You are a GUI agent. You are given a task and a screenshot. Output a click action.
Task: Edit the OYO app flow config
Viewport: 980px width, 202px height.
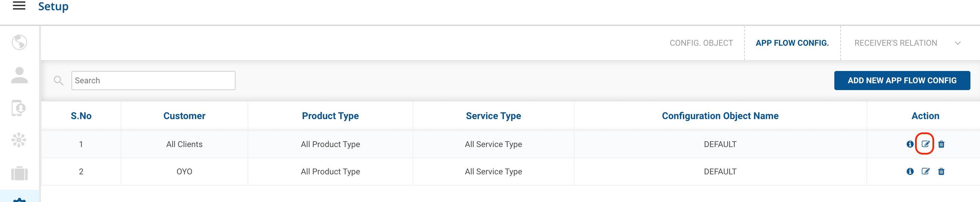click(x=925, y=172)
